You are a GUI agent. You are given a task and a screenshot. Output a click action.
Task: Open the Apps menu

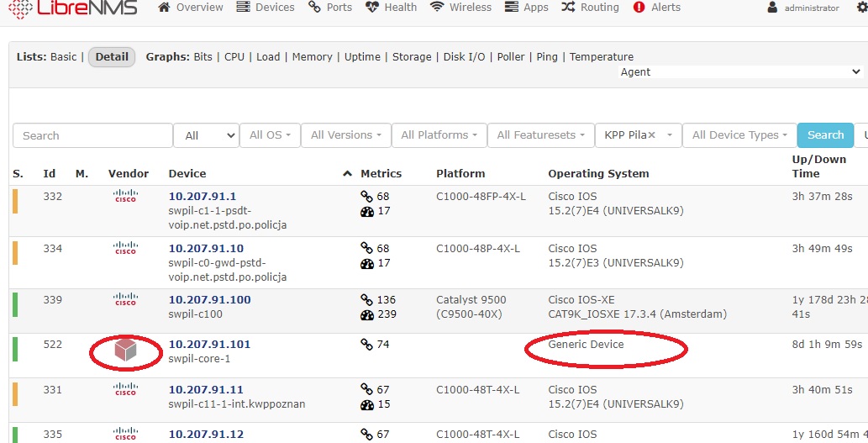pos(527,8)
